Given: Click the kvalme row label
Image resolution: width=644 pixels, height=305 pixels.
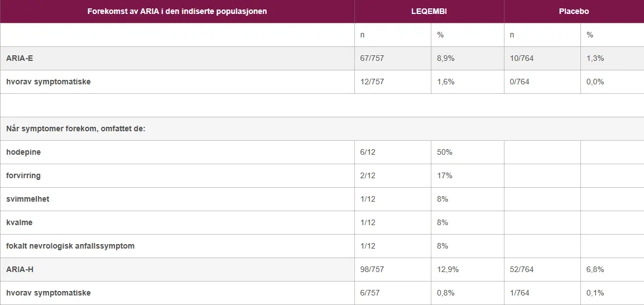Looking at the screenshot, I should [20, 222].
